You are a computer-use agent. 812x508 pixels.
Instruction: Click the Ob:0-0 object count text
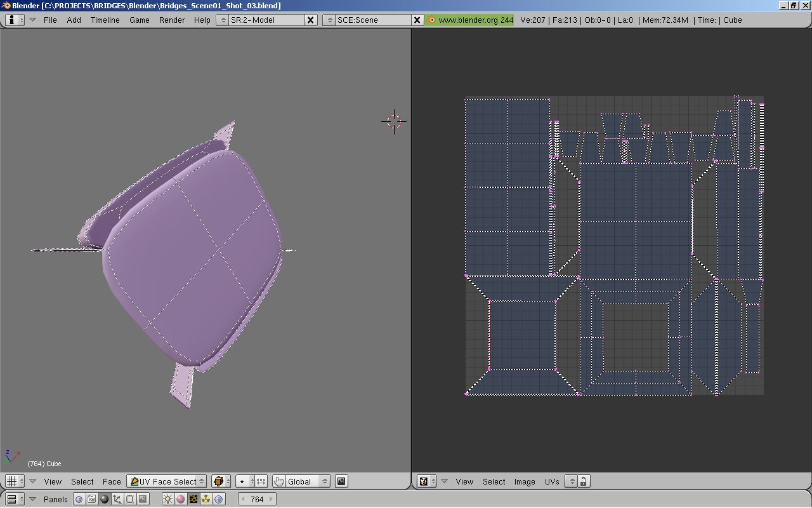coord(598,20)
